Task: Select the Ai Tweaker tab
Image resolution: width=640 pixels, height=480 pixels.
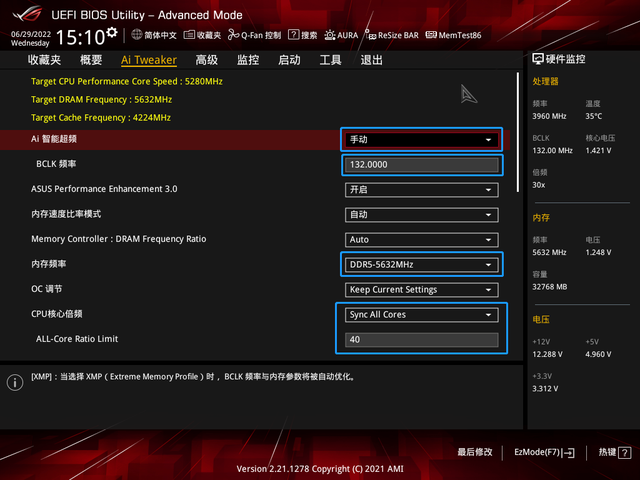Action: 149,60
